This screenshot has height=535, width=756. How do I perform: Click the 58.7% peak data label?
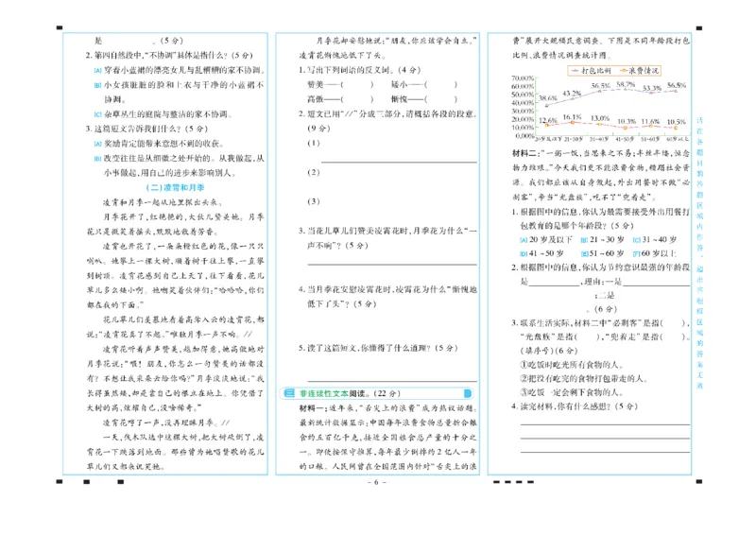[626, 84]
